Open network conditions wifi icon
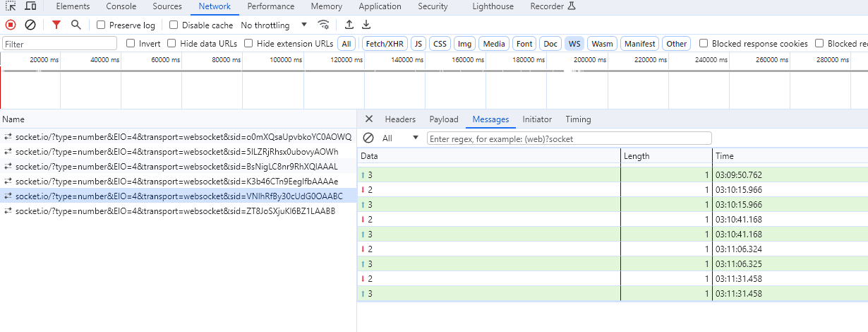The height and width of the screenshot is (332, 868). (x=324, y=25)
